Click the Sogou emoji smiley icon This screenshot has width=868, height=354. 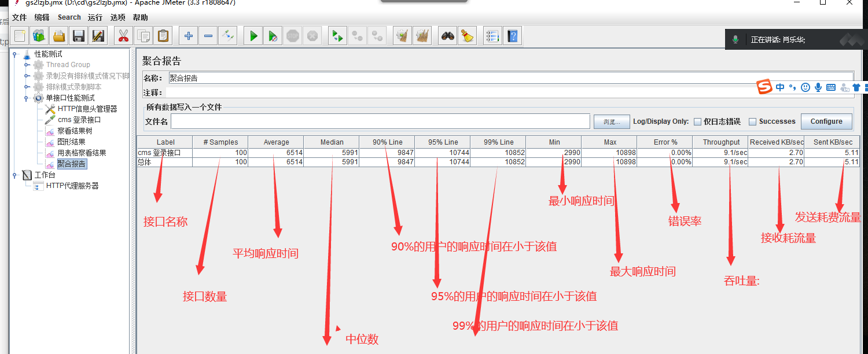(806, 87)
